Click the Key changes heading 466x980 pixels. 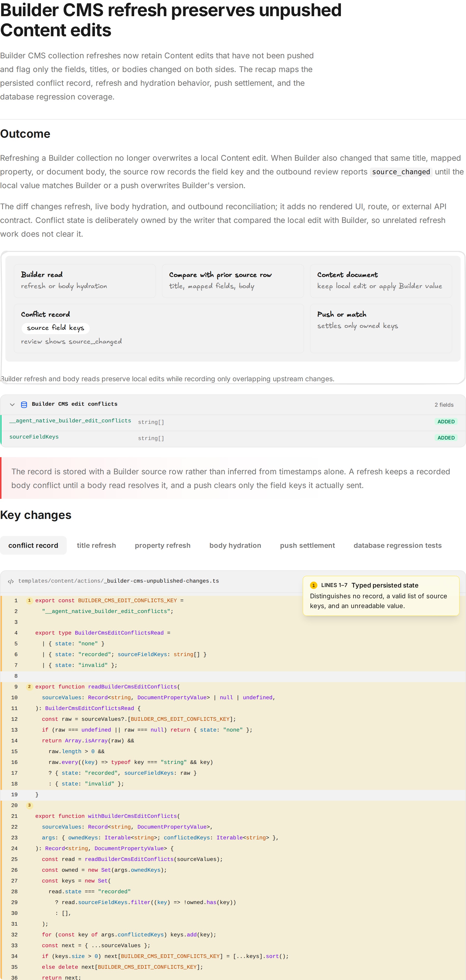click(x=36, y=515)
